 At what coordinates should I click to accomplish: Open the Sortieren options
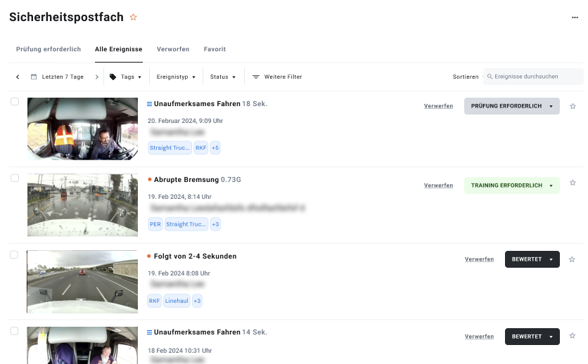click(466, 77)
